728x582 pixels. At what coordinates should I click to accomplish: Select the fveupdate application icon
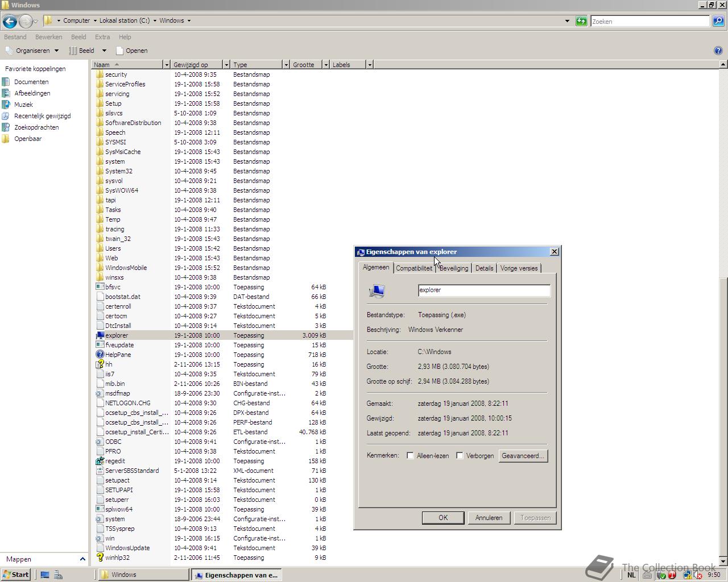[x=100, y=345]
